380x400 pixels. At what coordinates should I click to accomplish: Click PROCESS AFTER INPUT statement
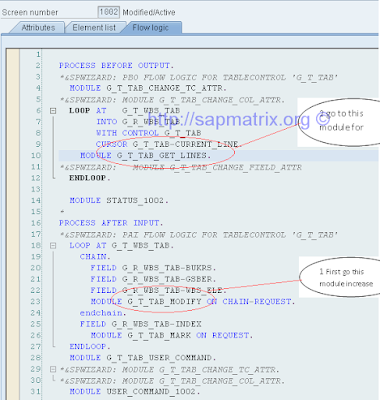pos(111,223)
